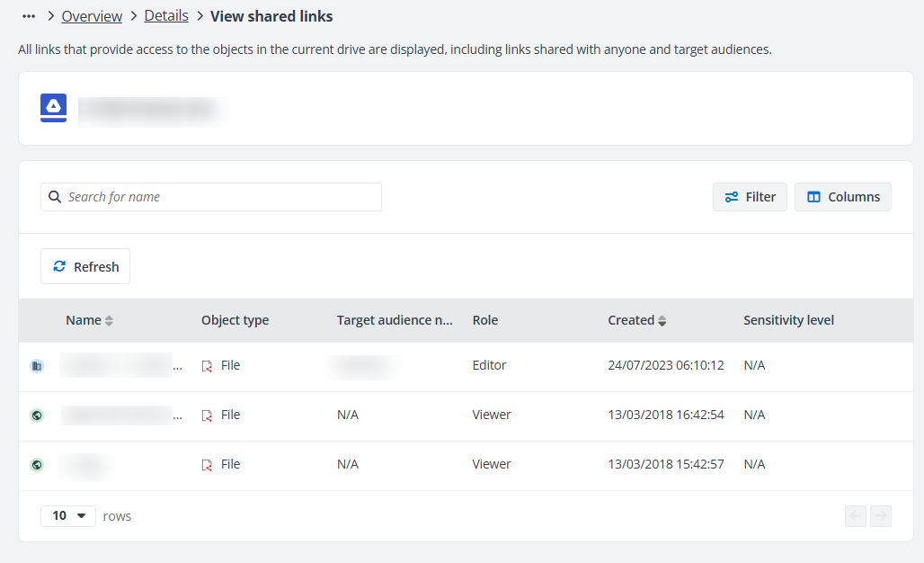Open the Filter options

coord(750,197)
